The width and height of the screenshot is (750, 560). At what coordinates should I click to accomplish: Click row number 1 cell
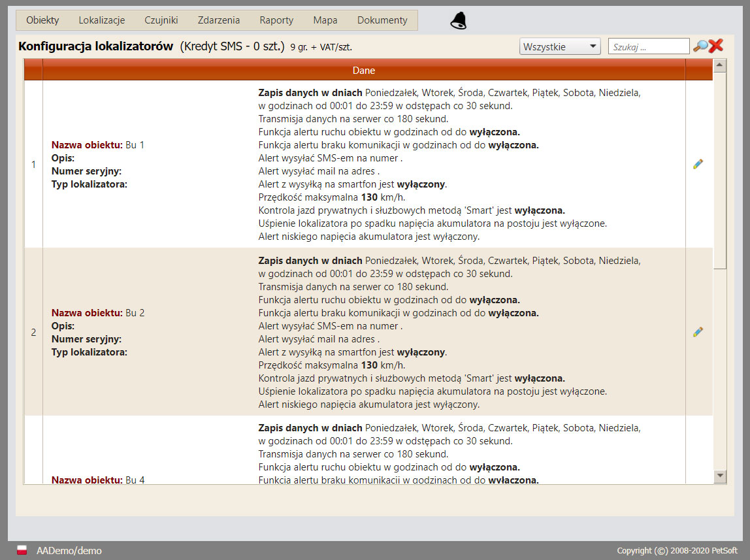click(33, 164)
